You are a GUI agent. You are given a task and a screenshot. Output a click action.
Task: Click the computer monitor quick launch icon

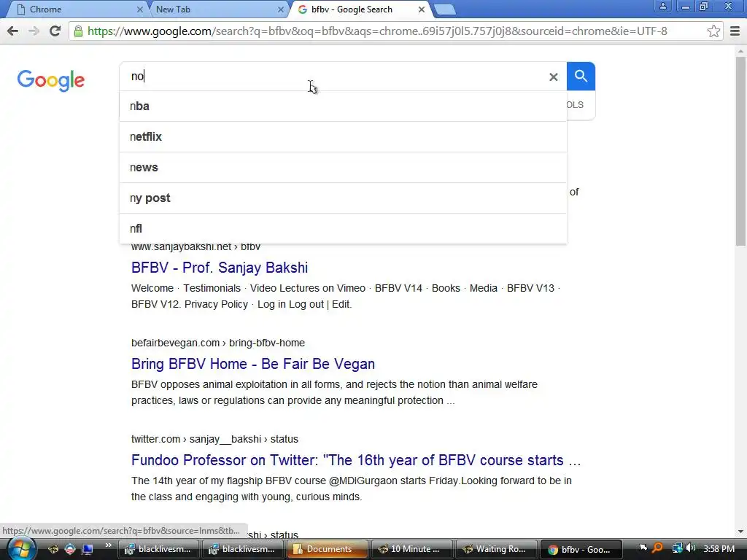coord(88,549)
